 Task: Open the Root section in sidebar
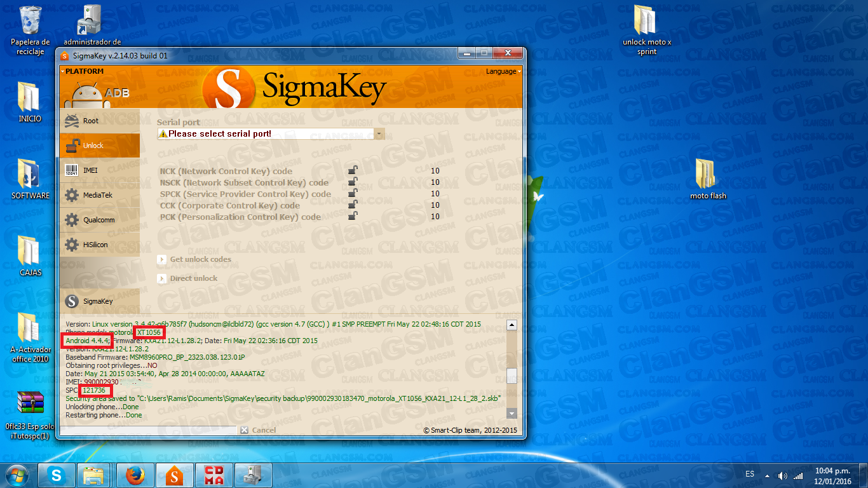[x=100, y=121]
